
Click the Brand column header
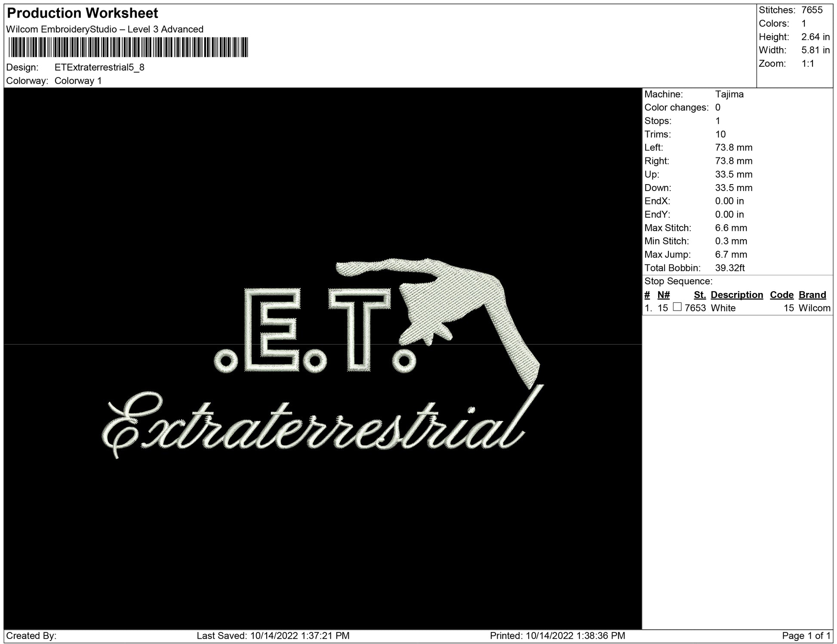(812, 295)
